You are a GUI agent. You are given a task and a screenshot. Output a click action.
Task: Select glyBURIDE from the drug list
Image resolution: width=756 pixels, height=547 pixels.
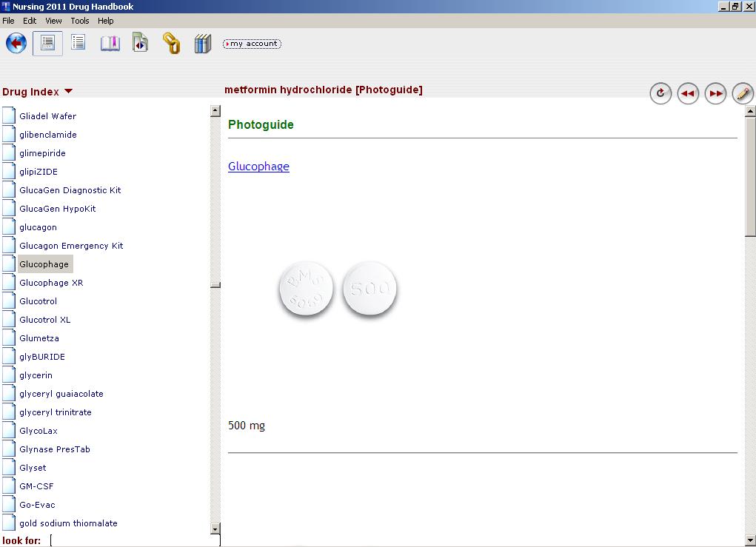tap(42, 357)
